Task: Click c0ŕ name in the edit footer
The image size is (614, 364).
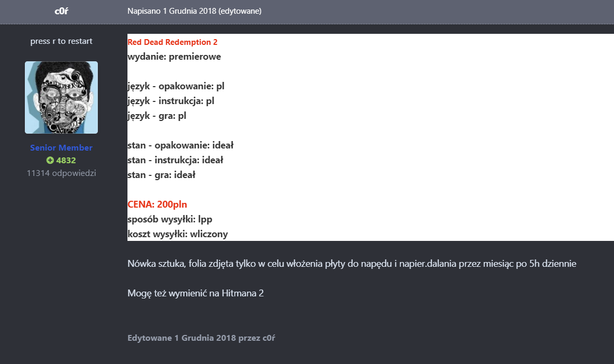Action: point(269,338)
